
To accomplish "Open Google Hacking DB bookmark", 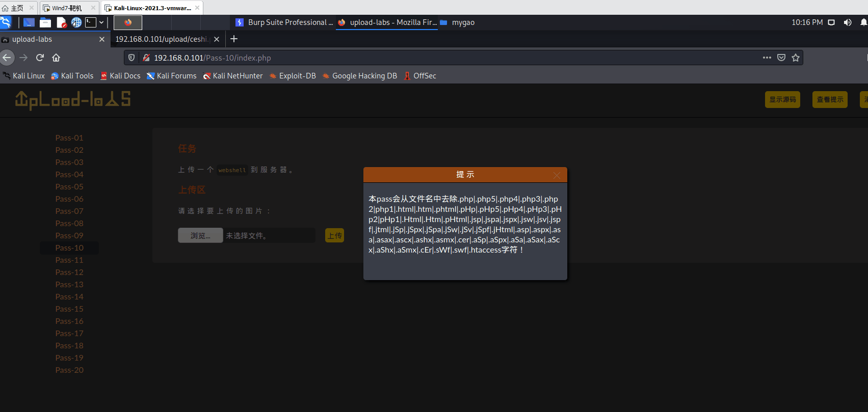I will [360, 76].
